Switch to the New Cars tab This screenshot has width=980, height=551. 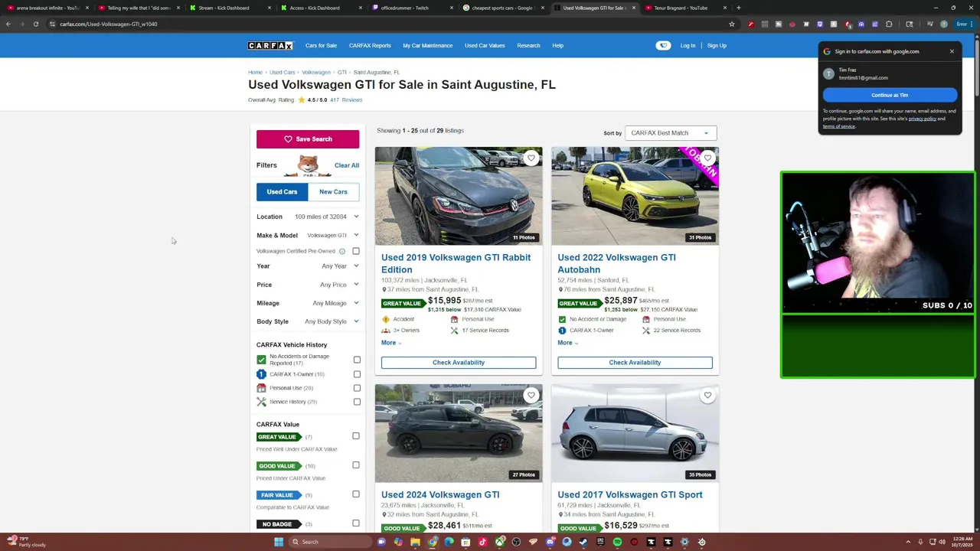333,192
